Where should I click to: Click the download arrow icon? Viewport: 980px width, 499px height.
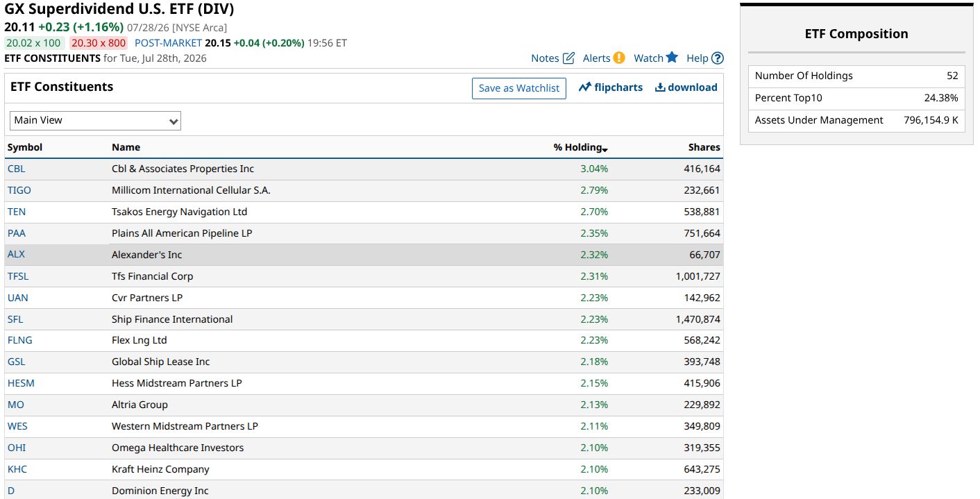660,87
